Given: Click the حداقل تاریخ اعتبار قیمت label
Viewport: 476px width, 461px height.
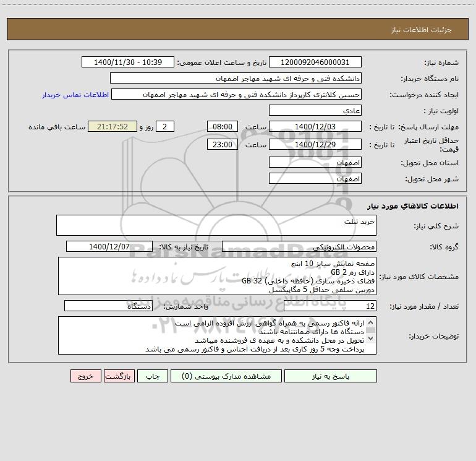Looking at the screenshot, I should (x=431, y=145).
